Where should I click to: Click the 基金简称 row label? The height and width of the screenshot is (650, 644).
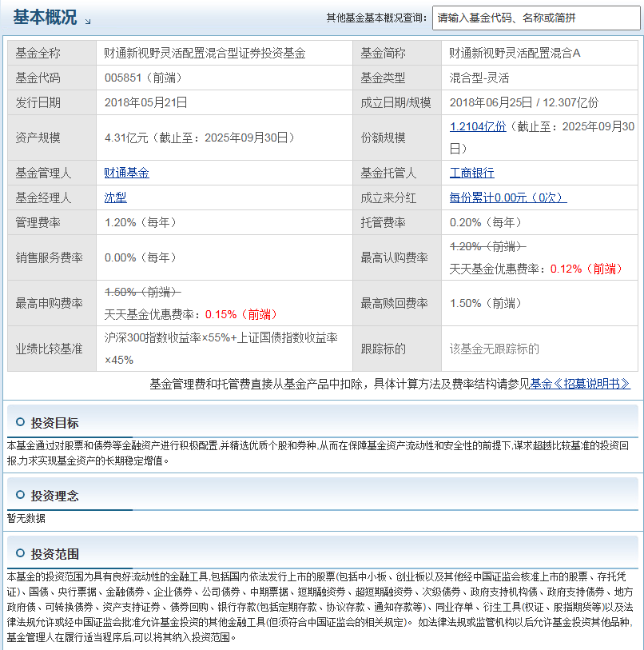pos(383,53)
